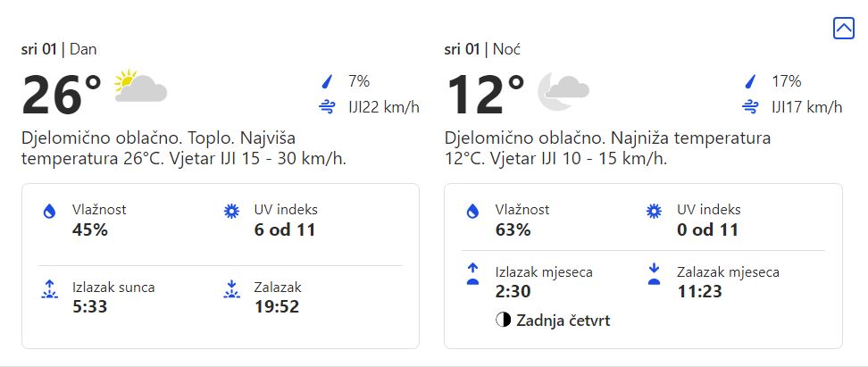Click the "sri 01 | Noć" heading
This screenshot has width=868, height=367.
tap(483, 49)
